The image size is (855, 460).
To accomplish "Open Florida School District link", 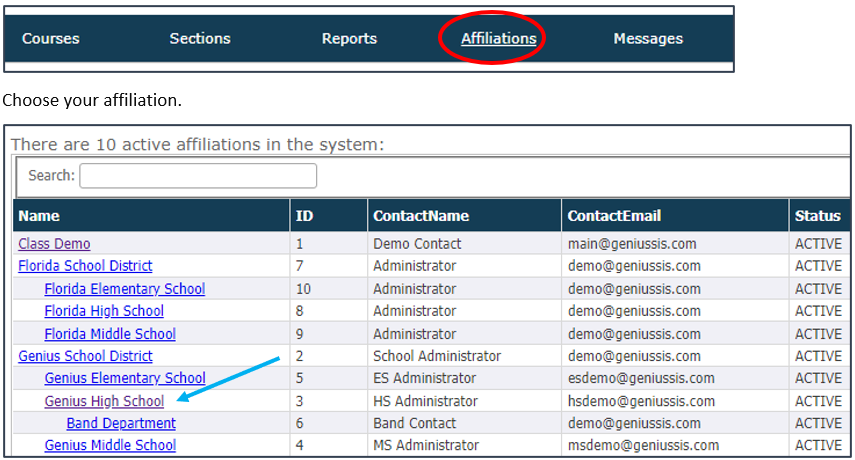I will 85,266.
